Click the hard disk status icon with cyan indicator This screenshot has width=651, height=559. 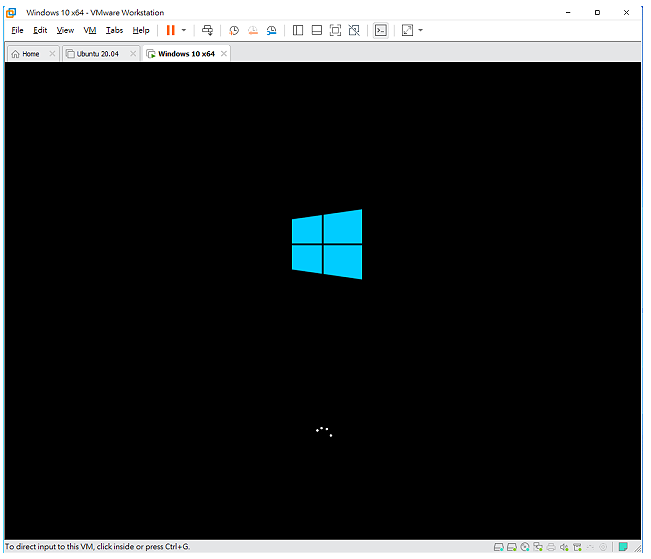click(499, 547)
